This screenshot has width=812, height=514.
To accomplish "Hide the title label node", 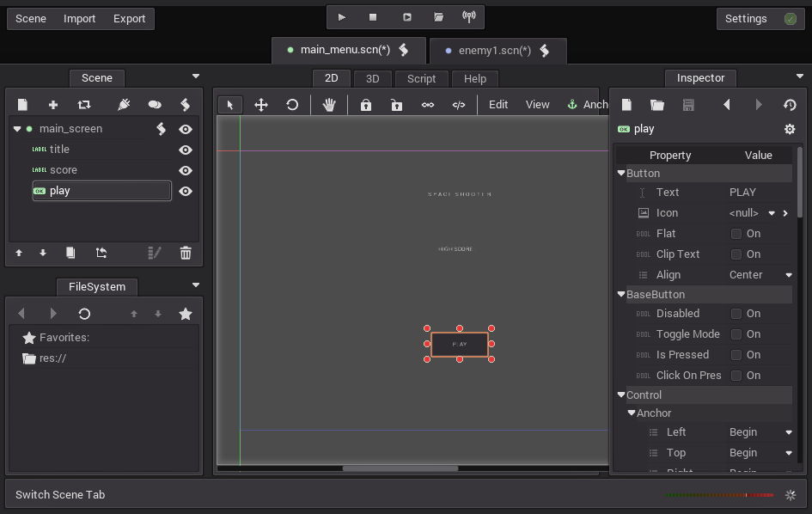I will click(x=186, y=150).
